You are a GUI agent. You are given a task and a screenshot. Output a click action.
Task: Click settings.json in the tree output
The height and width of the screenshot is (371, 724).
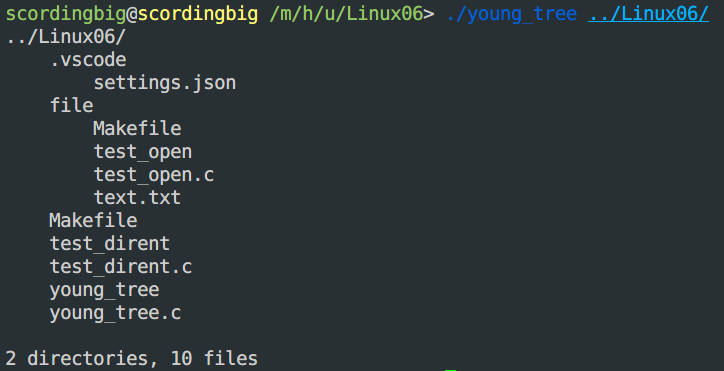[165, 83]
